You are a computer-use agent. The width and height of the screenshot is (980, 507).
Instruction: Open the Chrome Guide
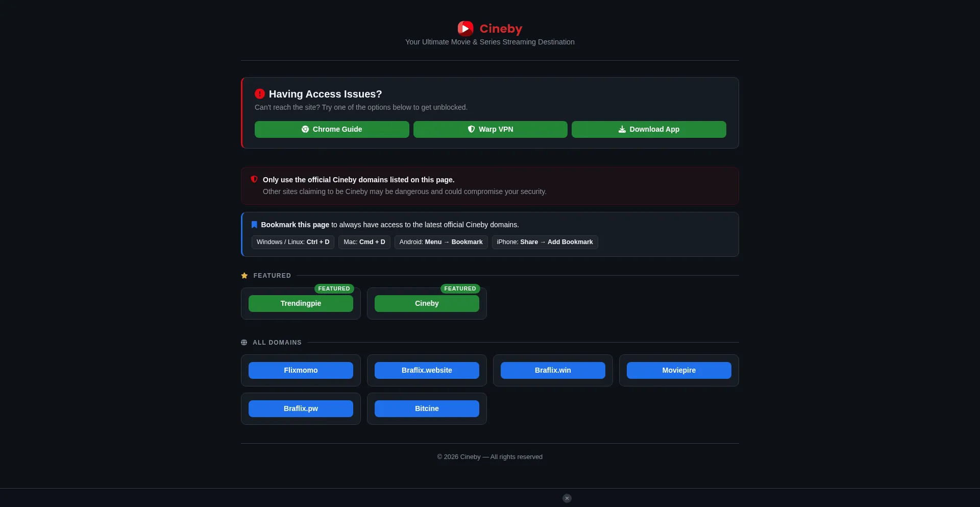pyautogui.click(x=332, y=129)
